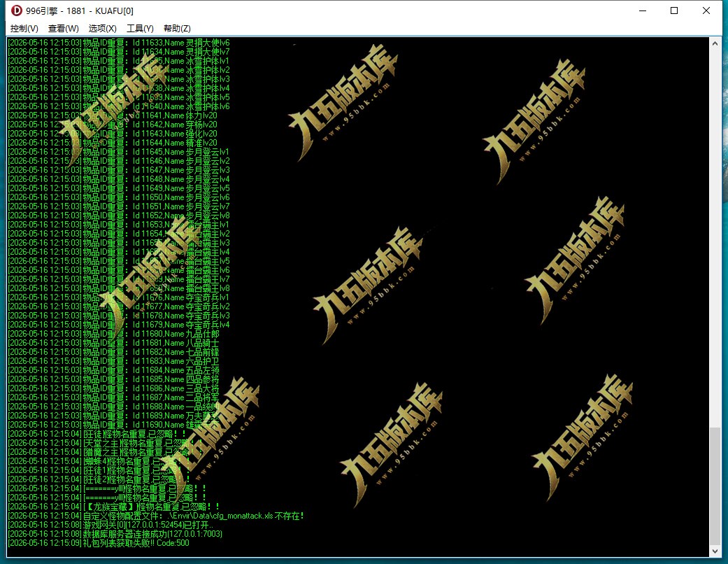Select log line Id 11651 步月登云lv7

119,206
